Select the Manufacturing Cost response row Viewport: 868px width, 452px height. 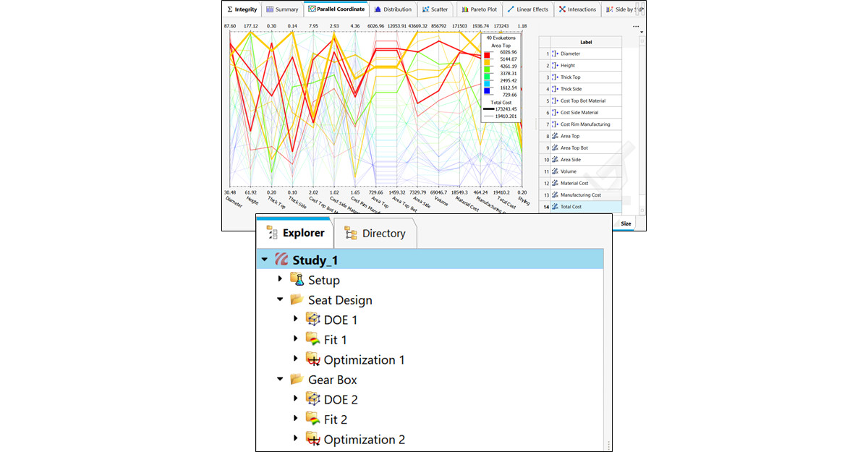pyautogui.click(x=581, y=195)
